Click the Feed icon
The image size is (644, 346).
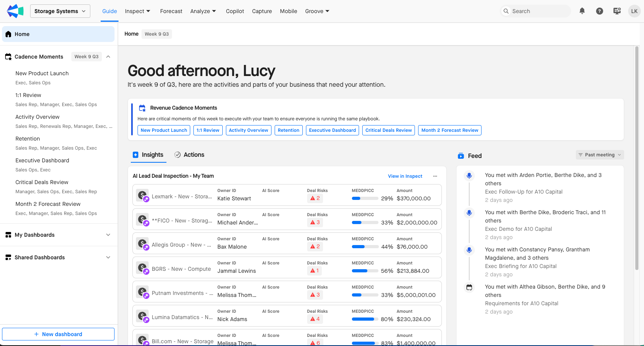(461, 156)
